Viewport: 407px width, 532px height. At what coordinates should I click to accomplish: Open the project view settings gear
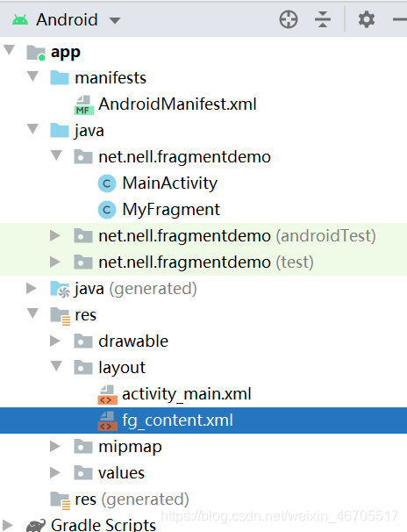tap(367, 19)
